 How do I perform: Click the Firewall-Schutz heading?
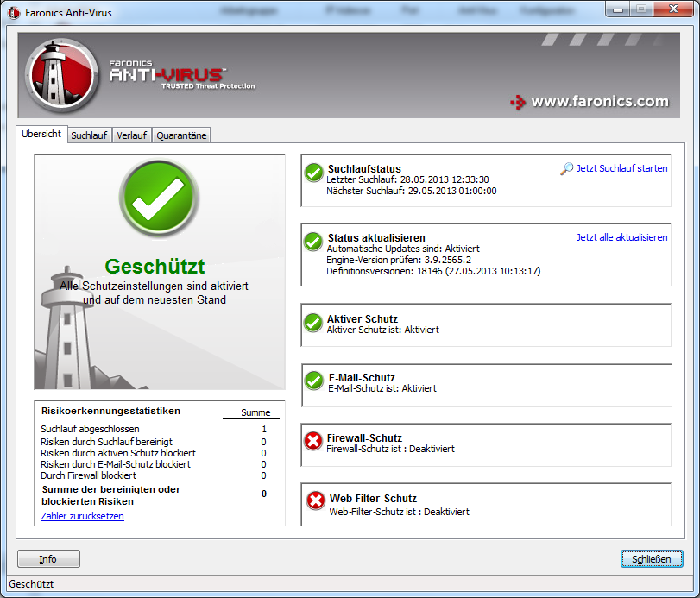tap(364, 437)
